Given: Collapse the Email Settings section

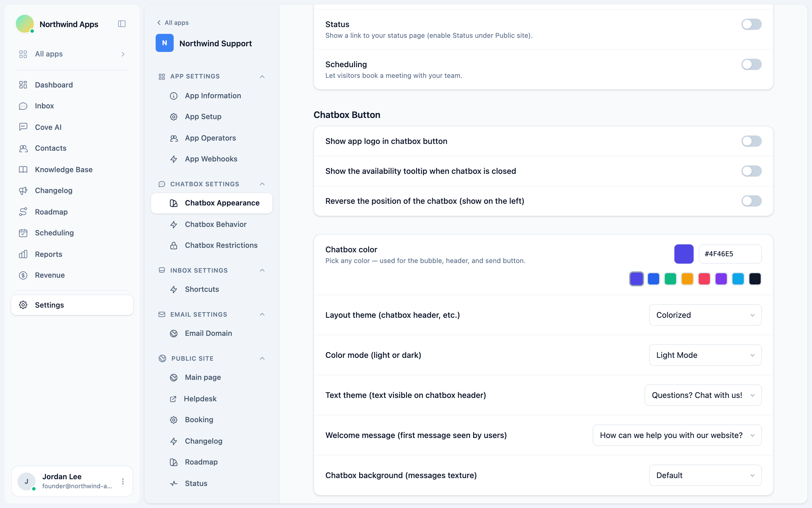Looking at the screenshot, I should (x=262, y=314).
